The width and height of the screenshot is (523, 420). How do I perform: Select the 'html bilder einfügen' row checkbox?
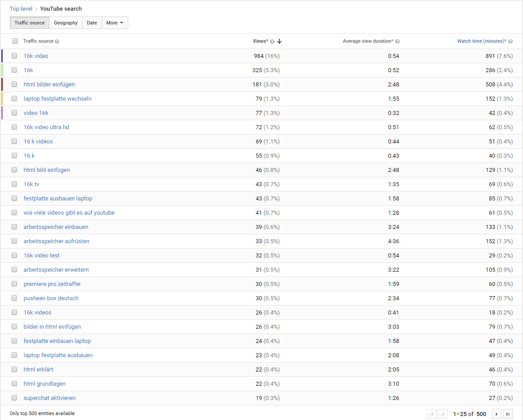point(15,84)
